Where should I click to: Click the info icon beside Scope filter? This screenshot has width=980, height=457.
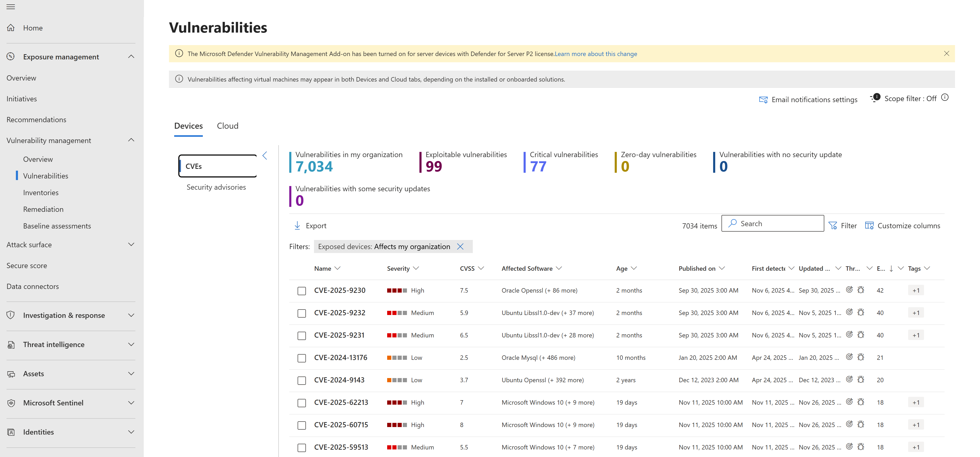945,97
